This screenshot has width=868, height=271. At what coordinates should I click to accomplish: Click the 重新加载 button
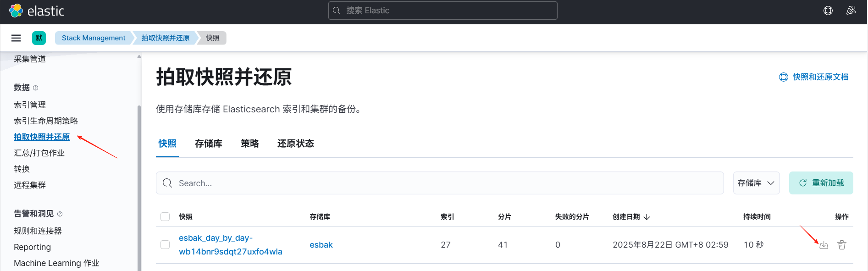821,183
